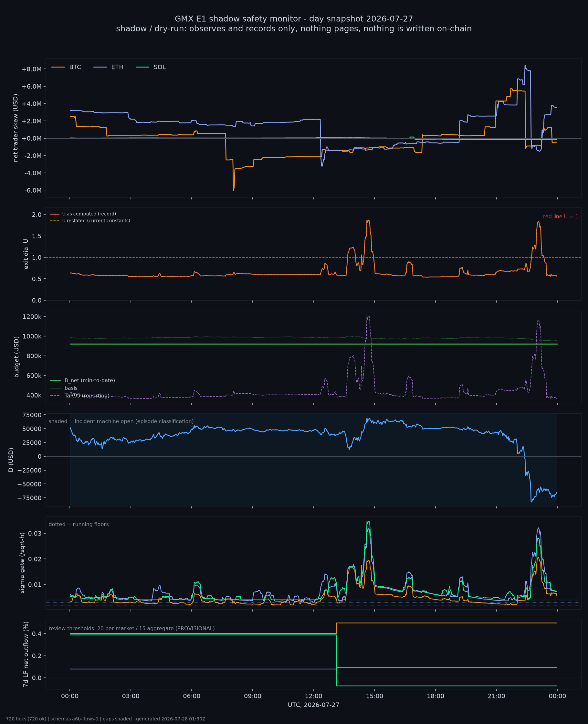588x724 pixels.
Task: Click the basis legend entry
Action: tap(64, 388)
